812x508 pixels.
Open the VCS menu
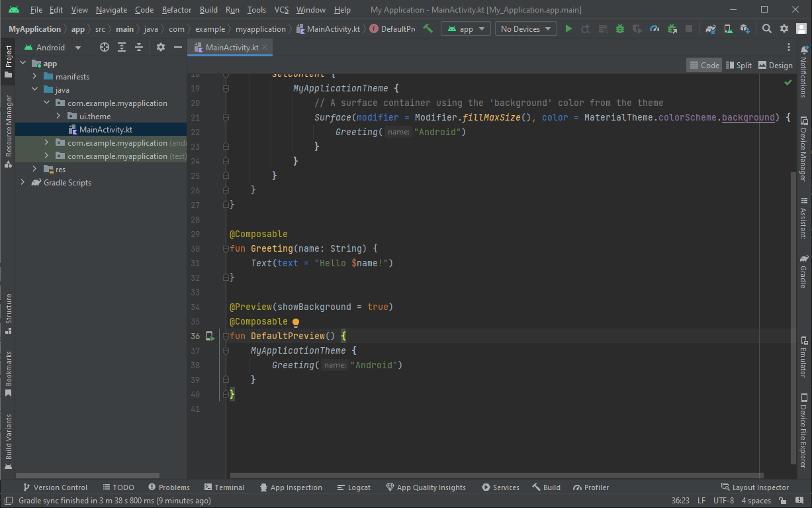pos(281,10)
